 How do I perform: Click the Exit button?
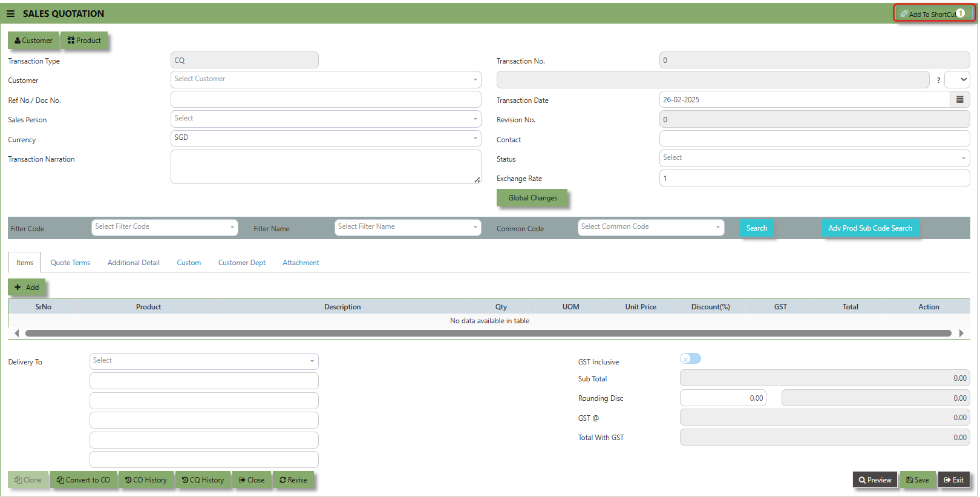pyautogui.click(x=953, y=480)
